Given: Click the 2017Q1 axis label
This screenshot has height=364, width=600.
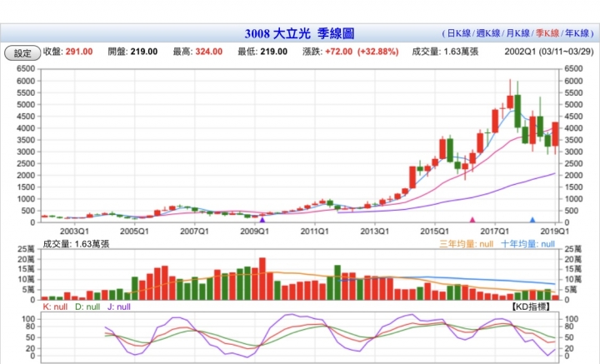Looking at the screenshot, I should point(495,232).
